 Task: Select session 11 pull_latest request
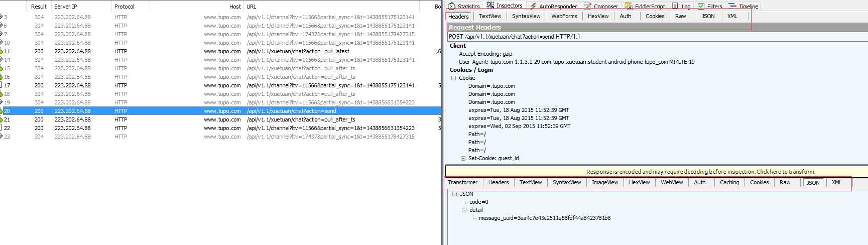coord(221,51)
